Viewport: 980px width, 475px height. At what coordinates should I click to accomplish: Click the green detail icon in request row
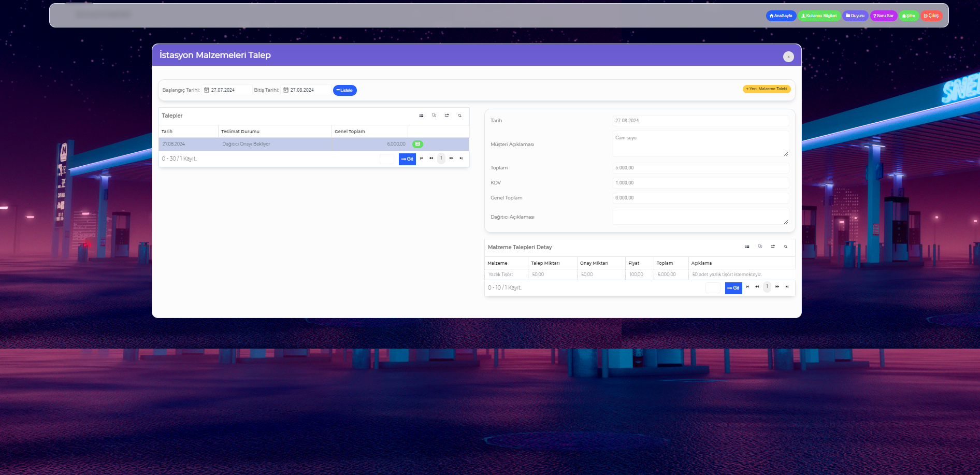pos(417,144)
